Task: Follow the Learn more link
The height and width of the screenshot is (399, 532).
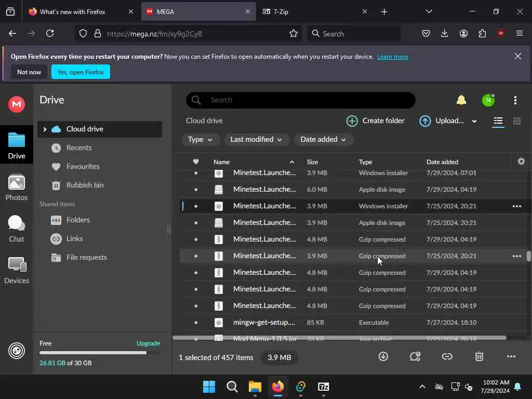Action: tap(393, 57)
